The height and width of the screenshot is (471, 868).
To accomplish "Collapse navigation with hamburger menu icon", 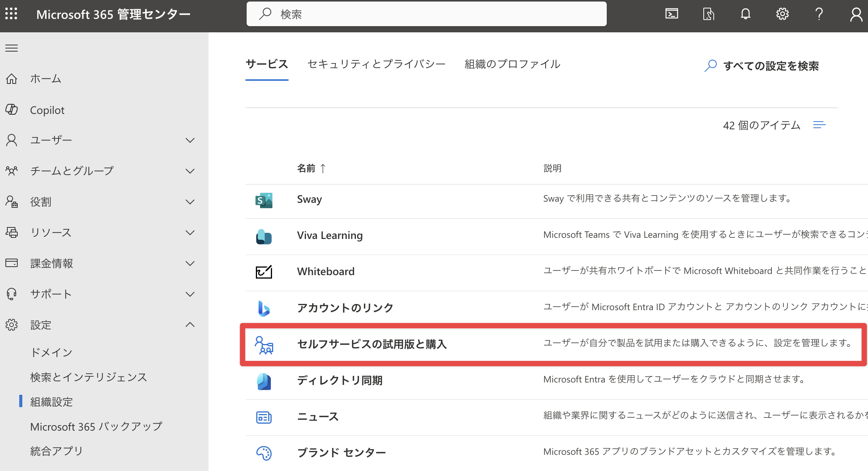I will [x=12, y=48].
